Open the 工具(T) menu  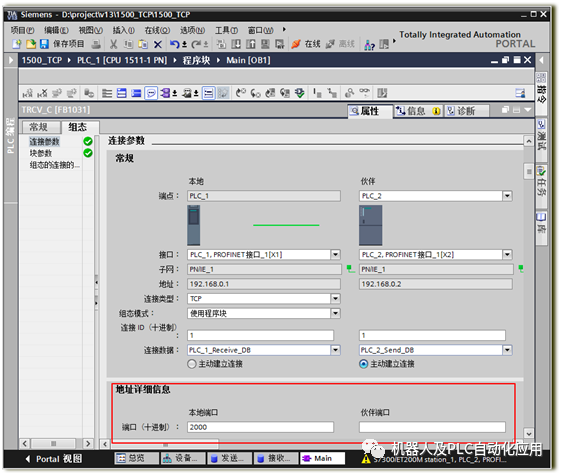[x=226, y=31]
